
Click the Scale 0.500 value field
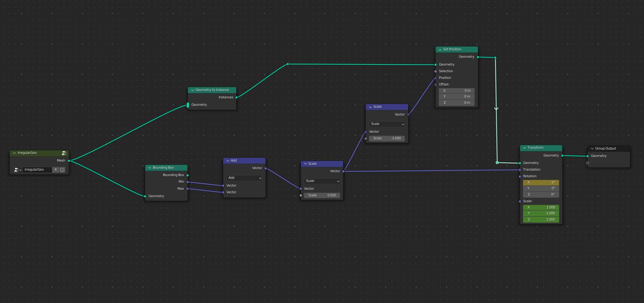322,196
